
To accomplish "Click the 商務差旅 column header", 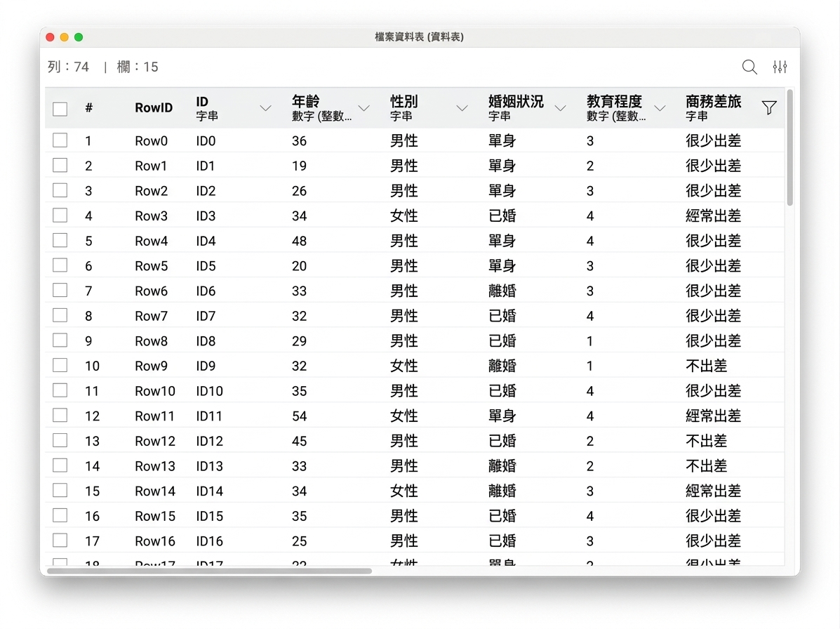I will pyautogui.click(x=713, y=107).
